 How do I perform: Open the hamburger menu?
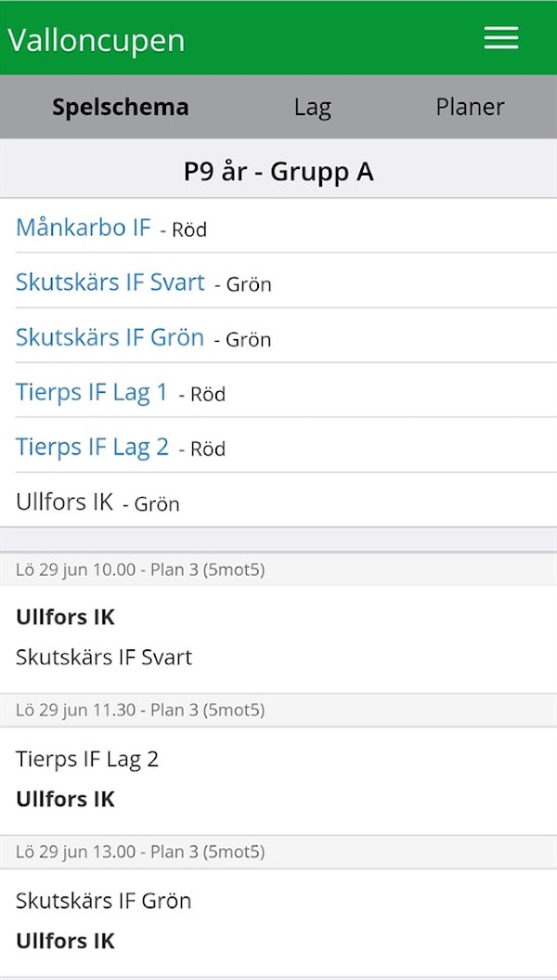(500, 38)
